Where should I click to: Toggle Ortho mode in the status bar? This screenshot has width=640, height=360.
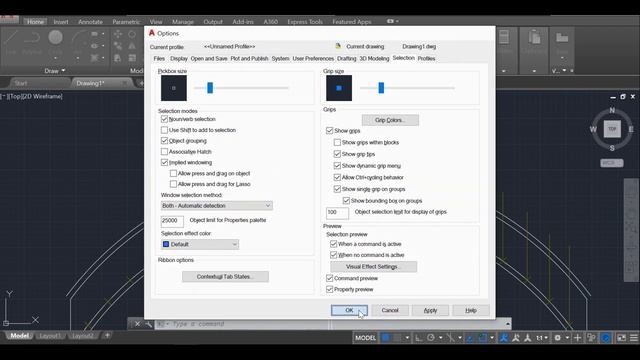419,338
